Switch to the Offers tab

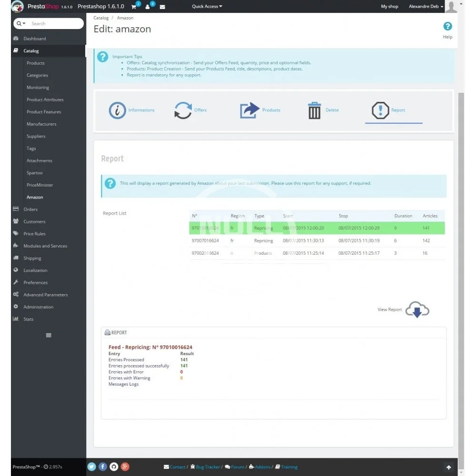[x=190, y=110]
